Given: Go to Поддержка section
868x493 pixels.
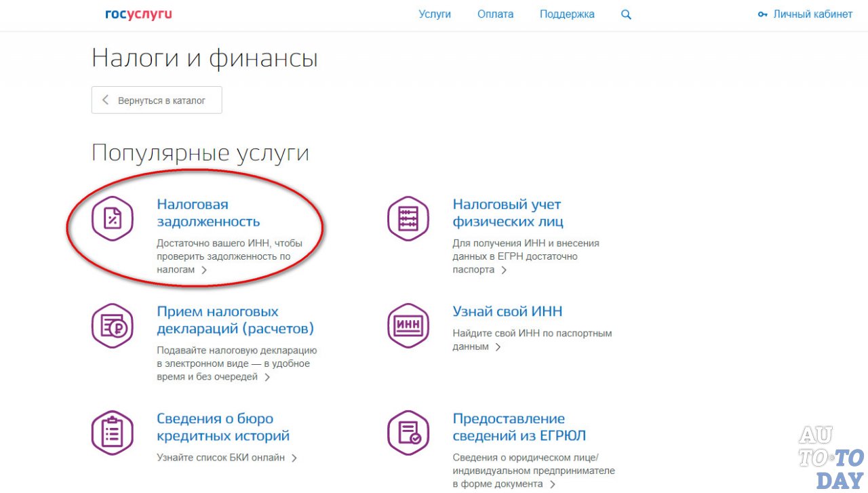Looking at the screenshot, I should click(567, 14).
